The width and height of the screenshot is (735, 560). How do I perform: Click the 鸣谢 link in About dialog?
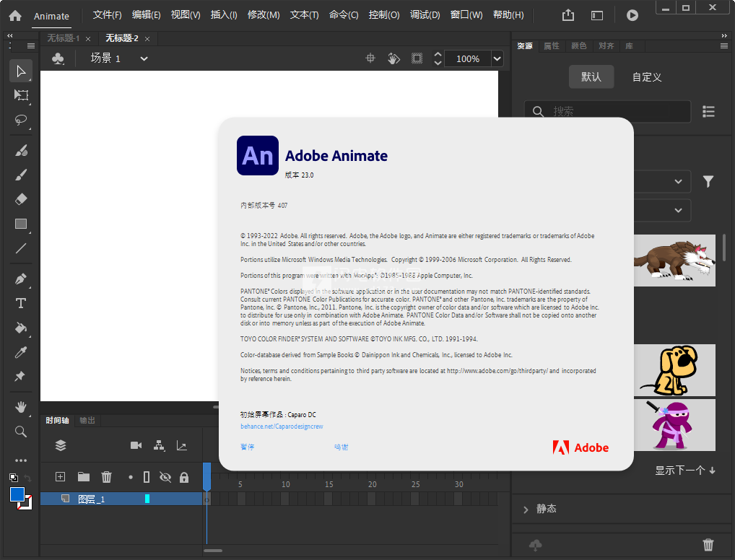point(342,447)
